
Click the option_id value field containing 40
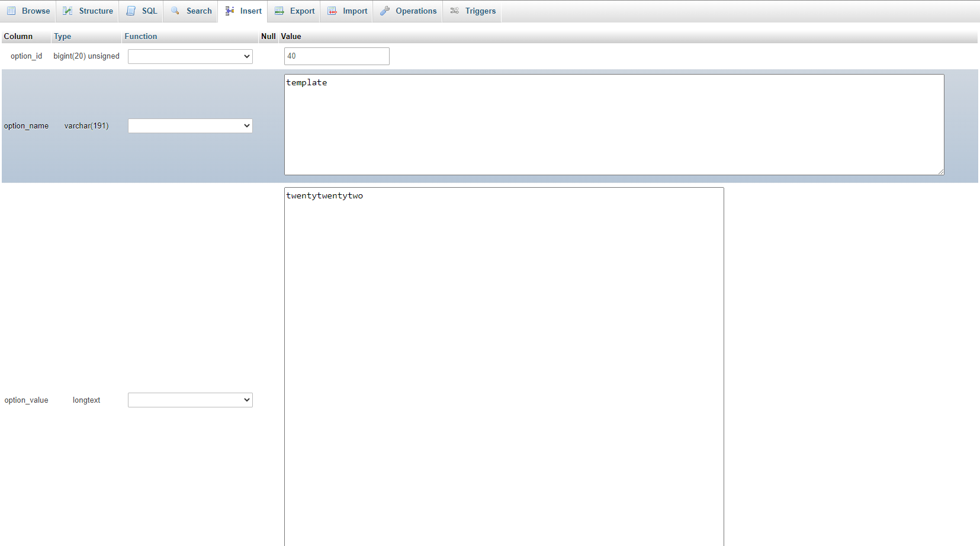[x=336, y=56]
